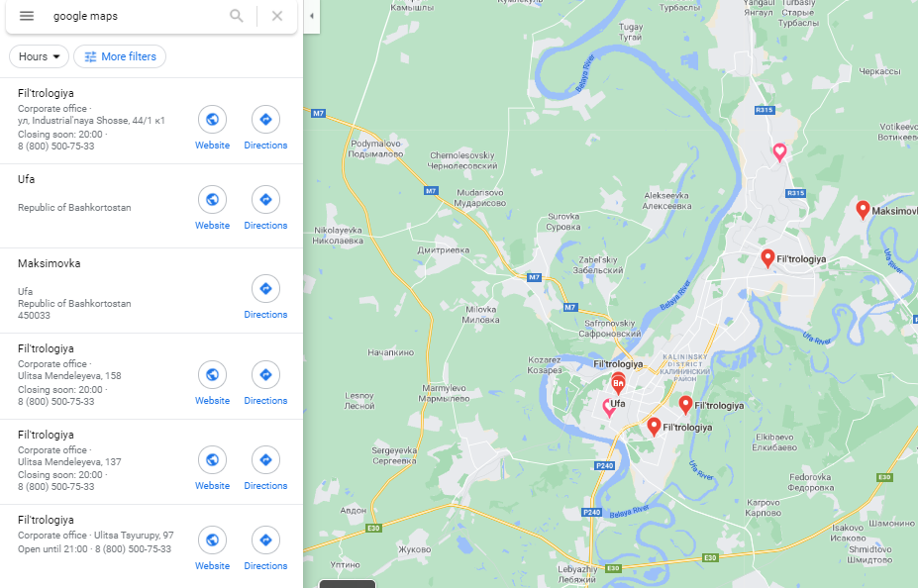This screenshot has width=918, height=588.
Task: Select the Ufa result title
Action: [27, 179]
